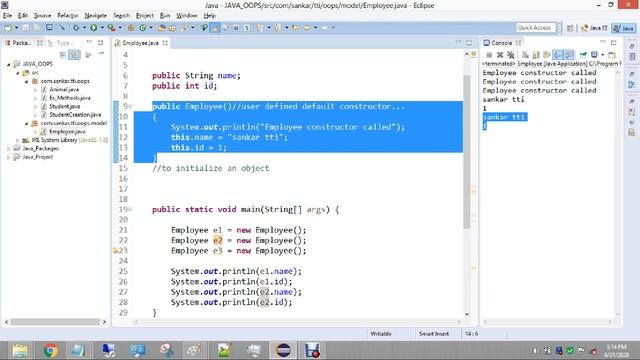Click Collapse All icon in Package Explorer
The image size is (640, 360).
point(63,55)
